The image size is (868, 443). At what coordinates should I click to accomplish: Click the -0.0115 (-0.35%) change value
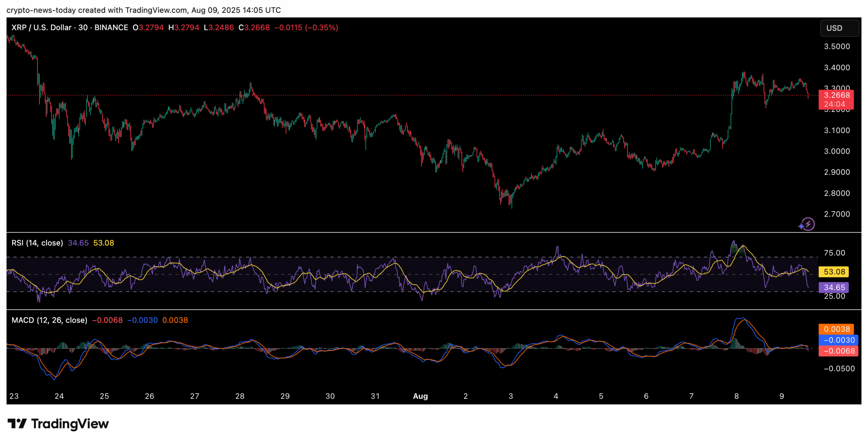306,27
